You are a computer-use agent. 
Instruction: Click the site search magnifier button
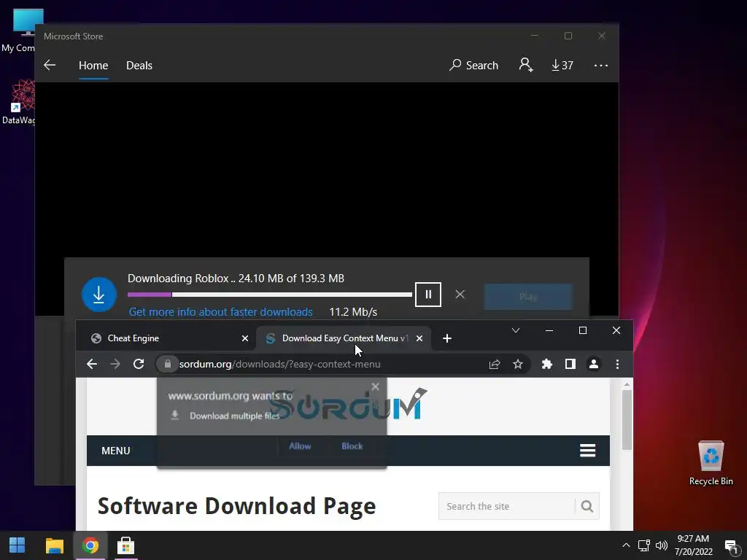587,506
